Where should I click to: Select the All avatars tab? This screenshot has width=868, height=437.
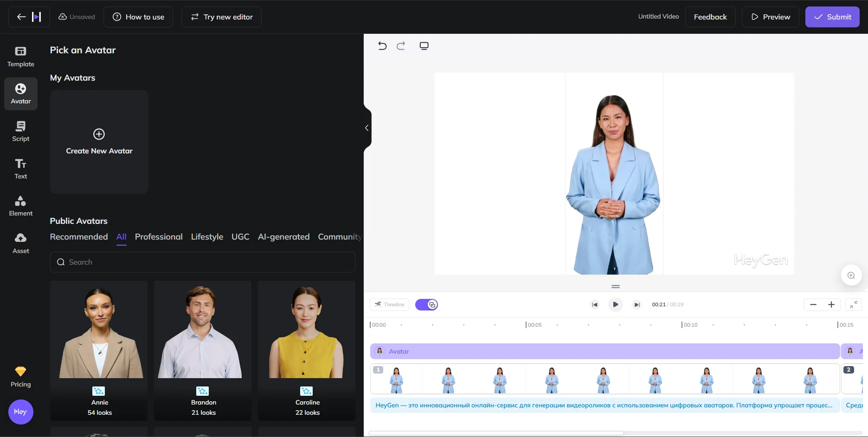[122, 237]
